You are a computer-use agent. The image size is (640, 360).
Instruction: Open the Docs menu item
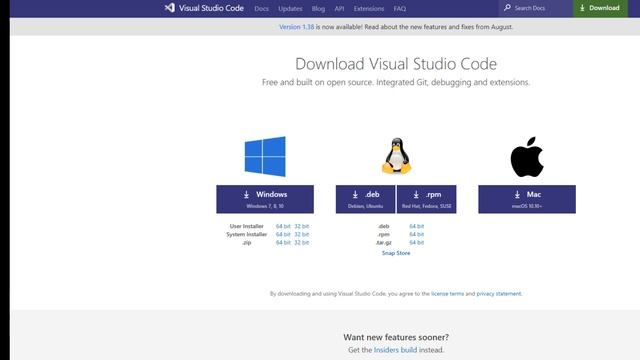pos(261,8)
